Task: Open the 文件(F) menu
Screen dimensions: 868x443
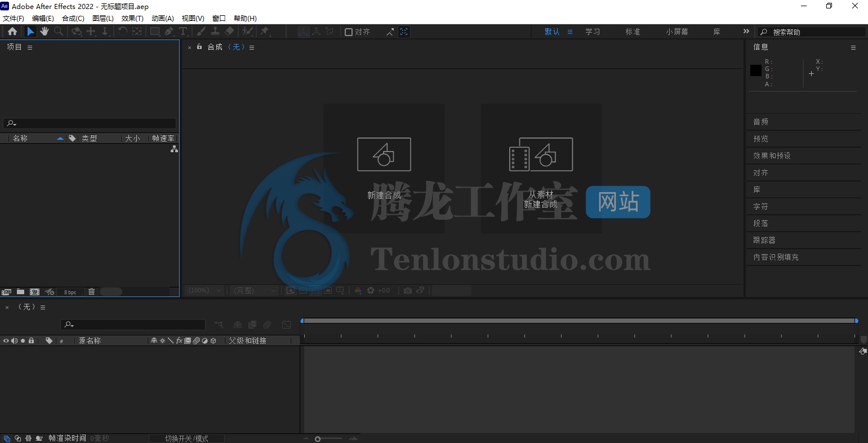Action: coord(14,19)
